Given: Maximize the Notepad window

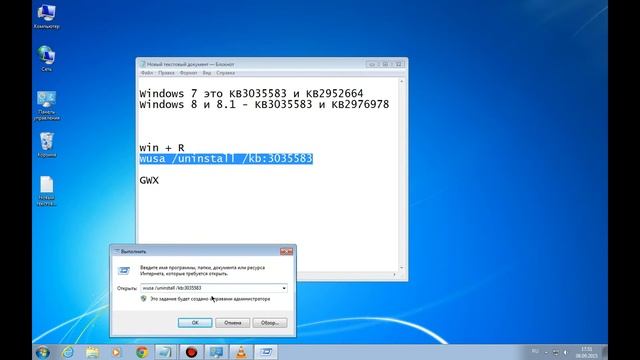Looking at the screenshot, I should click(384, 64).
